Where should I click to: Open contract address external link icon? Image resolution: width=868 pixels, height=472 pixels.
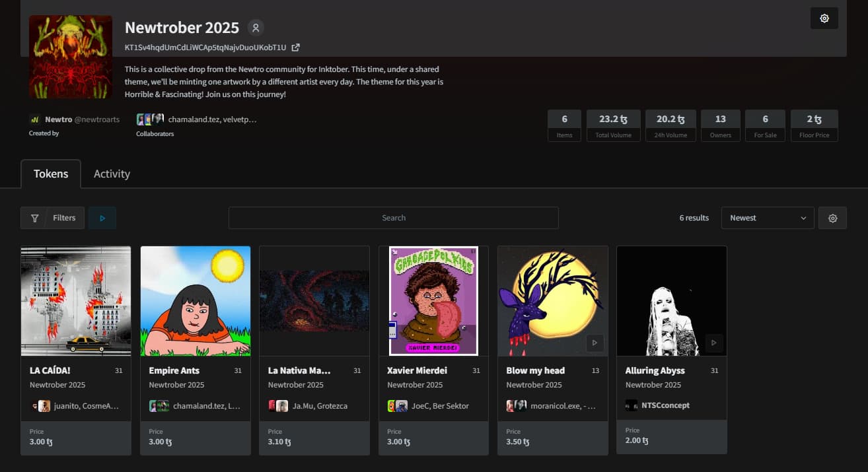point(296,48)
